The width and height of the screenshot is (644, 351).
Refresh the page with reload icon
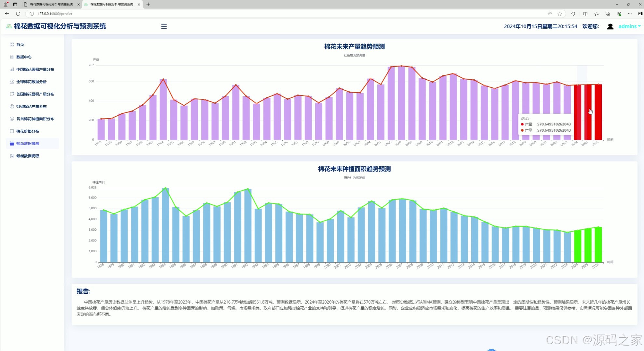click(18, 14)
